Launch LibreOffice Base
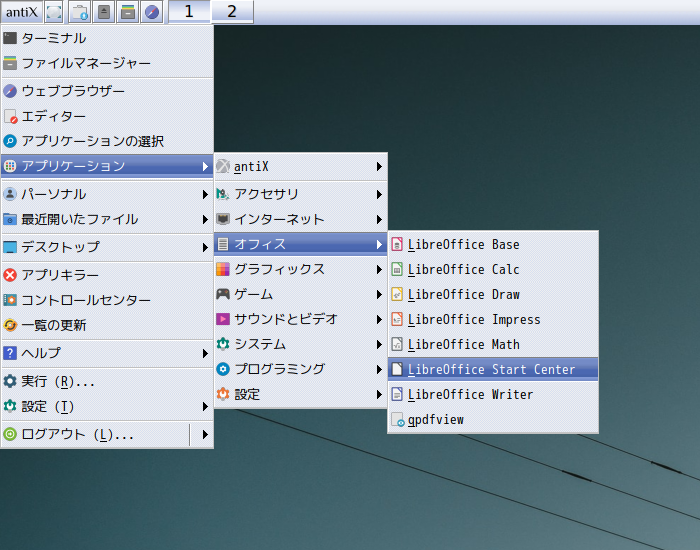The image size is (700, 550). pyautogui.click(x=493, y=245)
